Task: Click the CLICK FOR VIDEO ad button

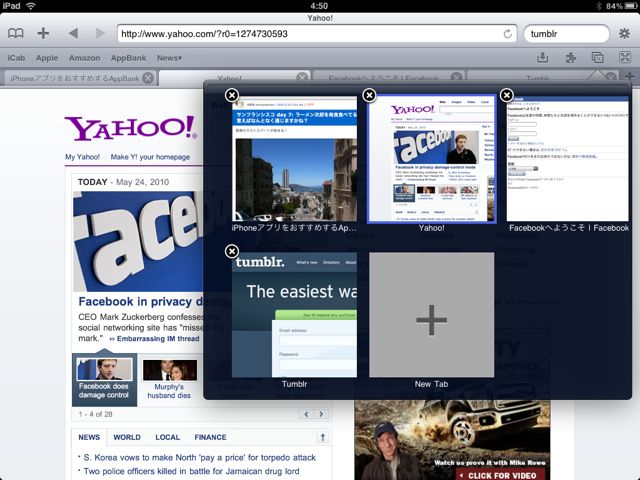Action: point(500,475)
